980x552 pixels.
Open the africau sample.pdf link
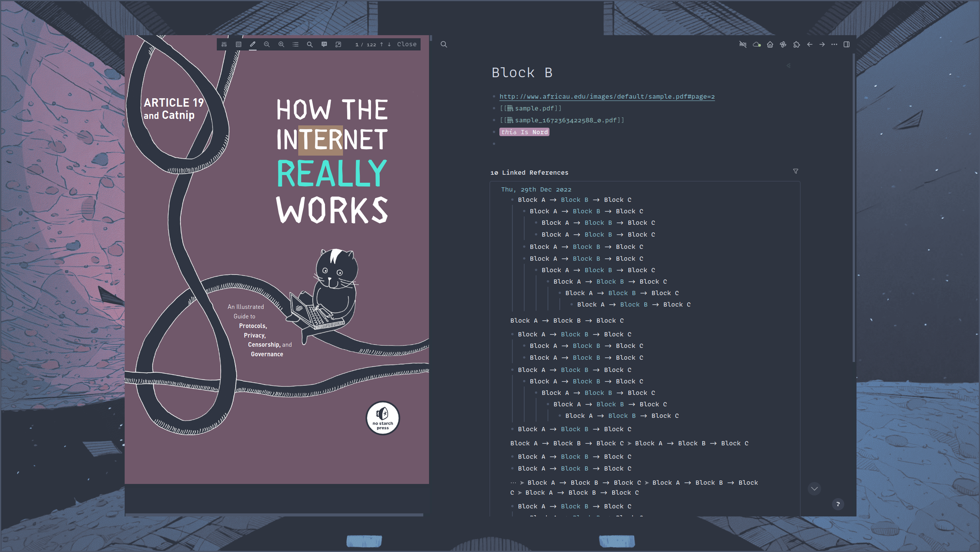607,96
